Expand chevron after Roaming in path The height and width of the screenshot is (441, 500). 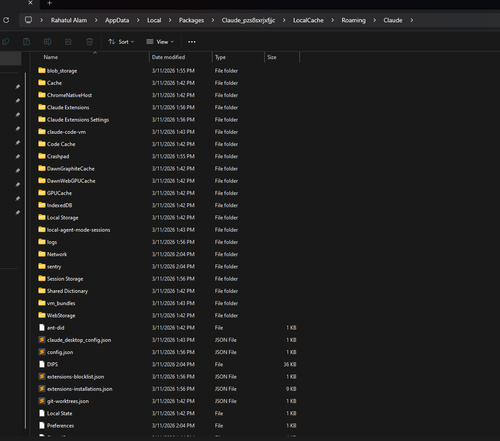[x=374, y=20]
